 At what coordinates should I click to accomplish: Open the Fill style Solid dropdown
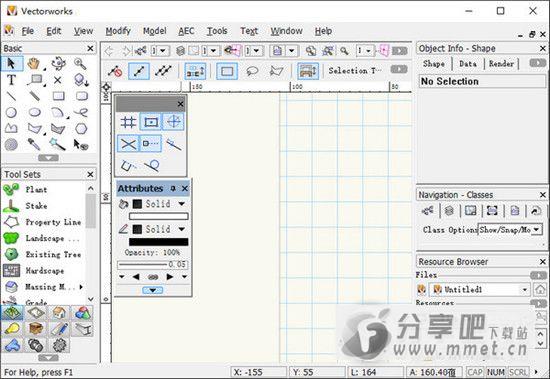pyautogui.click(x=182, y=204)
